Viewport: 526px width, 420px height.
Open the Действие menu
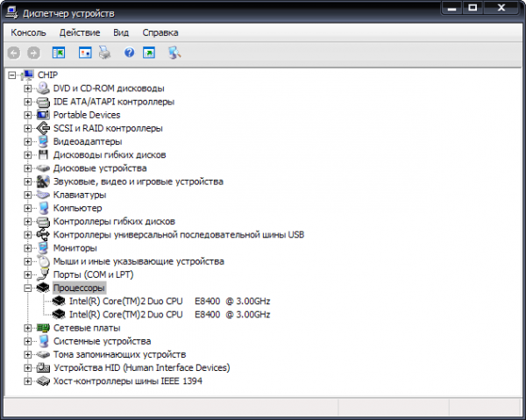(x=80, y=32)
